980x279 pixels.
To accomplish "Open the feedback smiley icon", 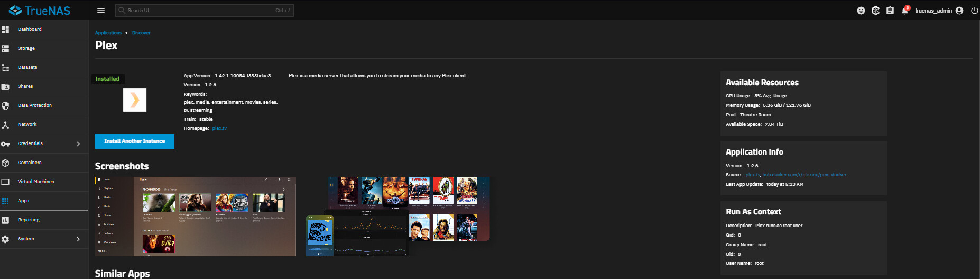I will point(861,11).
